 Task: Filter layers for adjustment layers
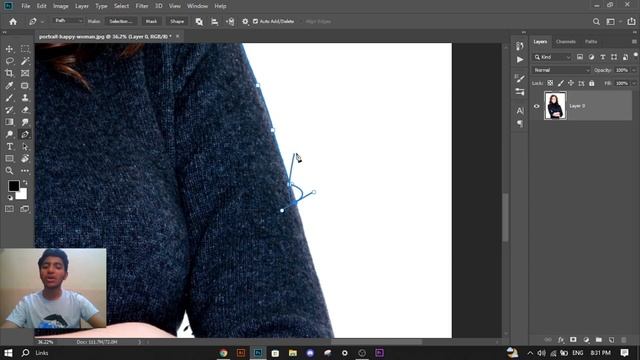(x=591, y=57)
